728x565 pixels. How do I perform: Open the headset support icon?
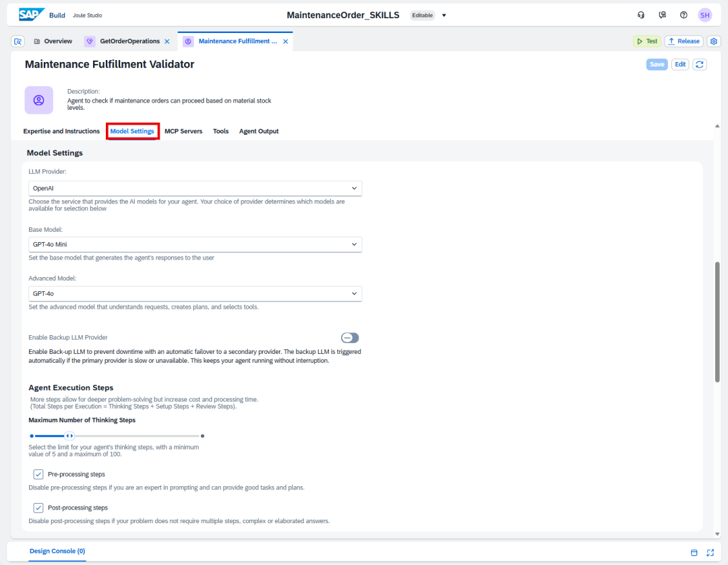click(x=641, y=16)
